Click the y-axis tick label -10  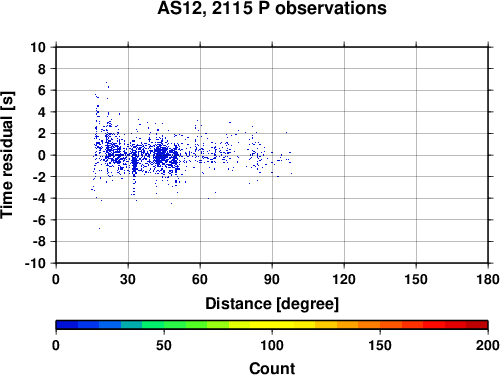(35, 263)
